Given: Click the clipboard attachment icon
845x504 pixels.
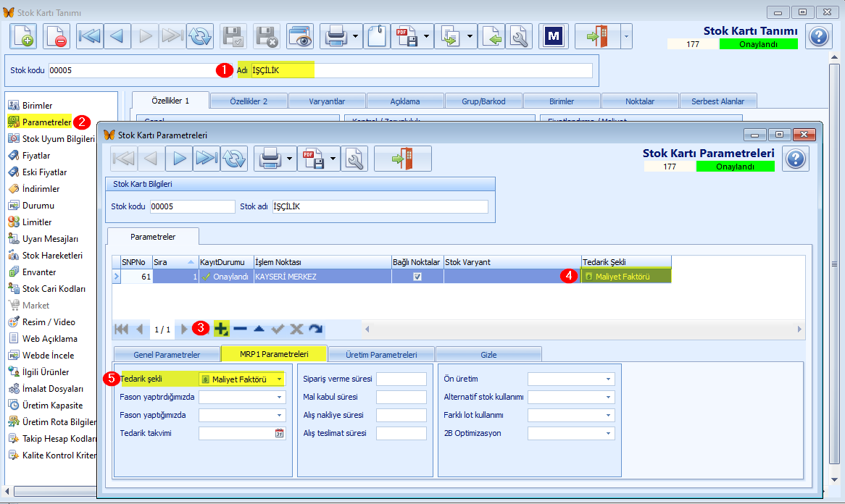Looking at the screenshot, I should [x=377, y=36].
